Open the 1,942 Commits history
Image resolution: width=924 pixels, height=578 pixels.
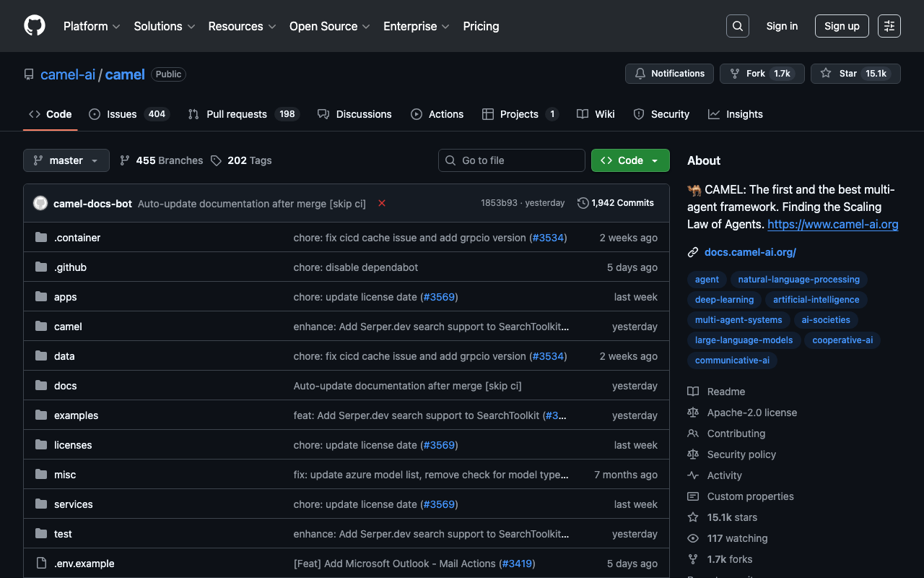pyautogui.click(x=616, y=203)
